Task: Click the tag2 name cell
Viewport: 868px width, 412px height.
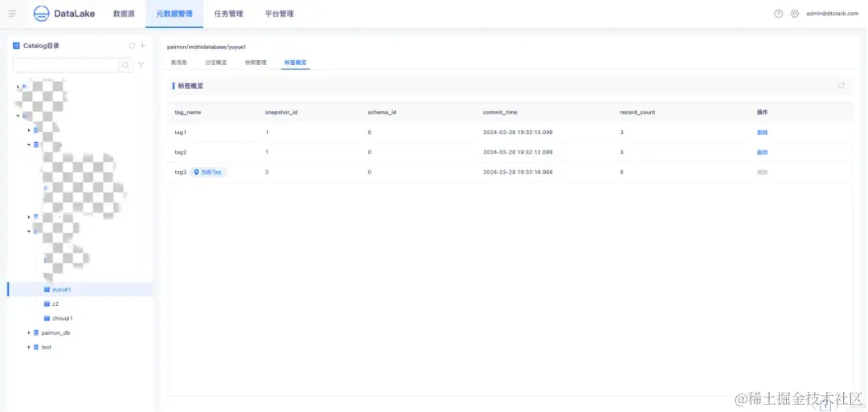Action: [181, 152]
